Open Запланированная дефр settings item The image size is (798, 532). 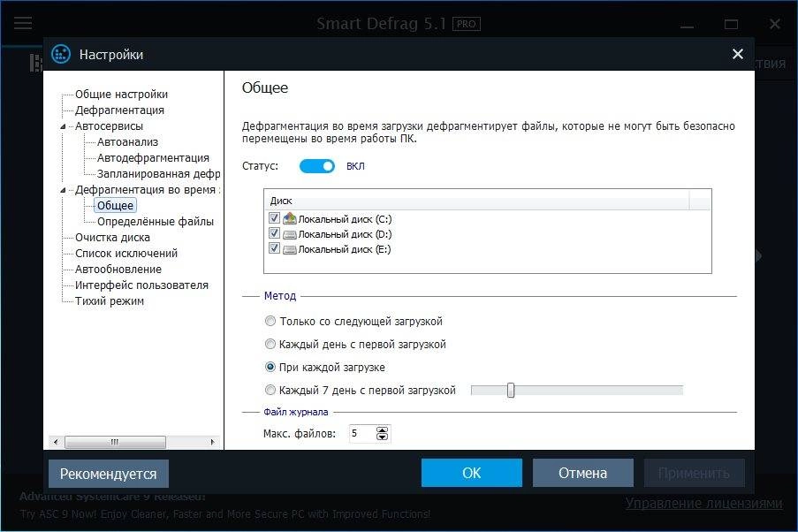click(158, 173)
